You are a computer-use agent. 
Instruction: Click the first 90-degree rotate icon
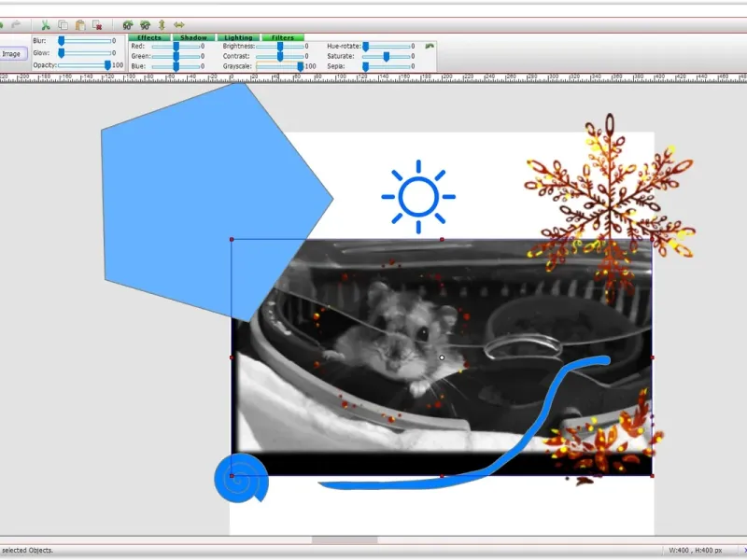coord(128,25)
